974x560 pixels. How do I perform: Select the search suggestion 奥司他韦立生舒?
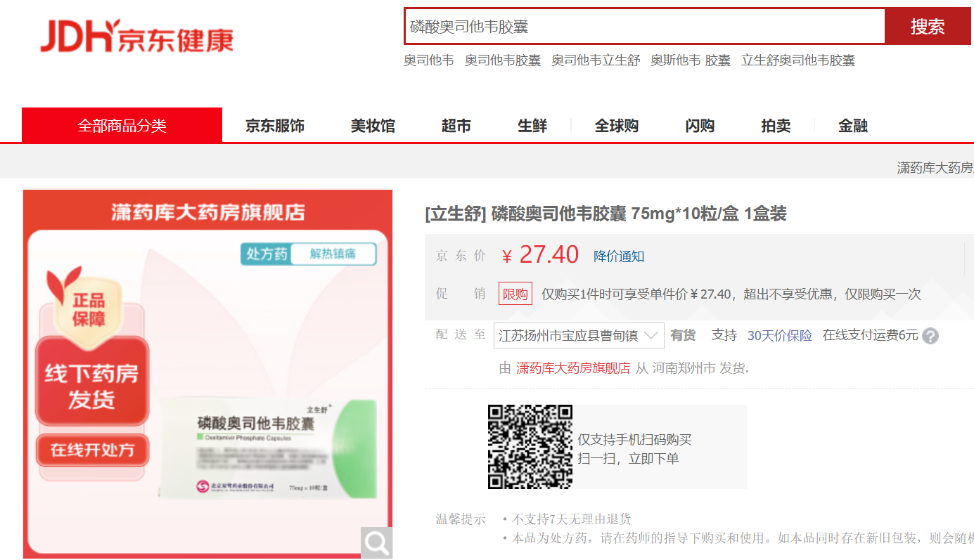(596, 60)
